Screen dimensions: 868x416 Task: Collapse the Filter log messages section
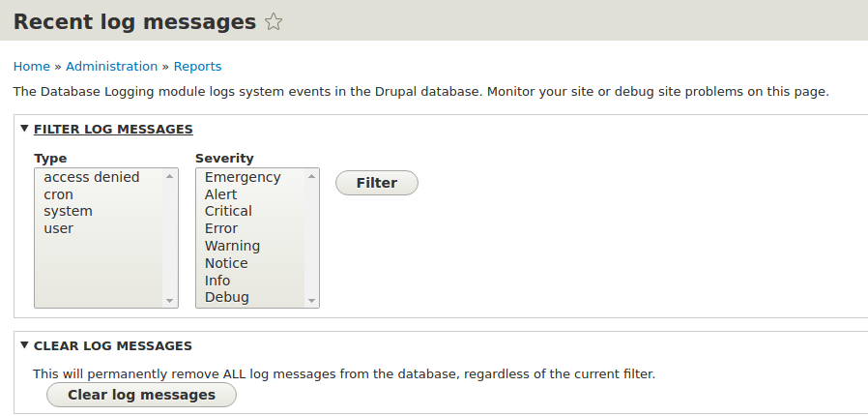[112, 129]
